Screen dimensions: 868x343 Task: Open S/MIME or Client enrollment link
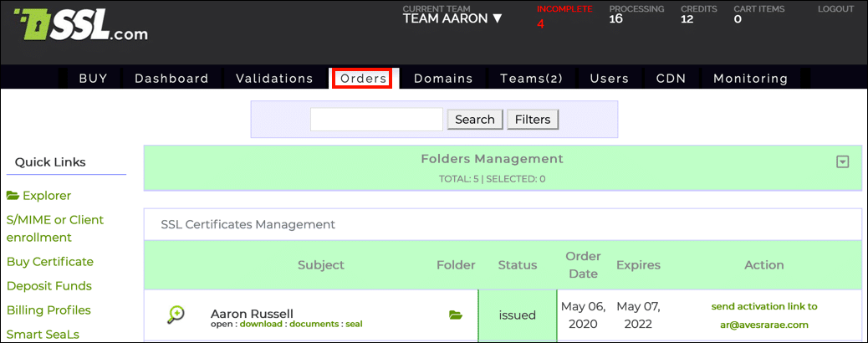[x=55, y=228]
